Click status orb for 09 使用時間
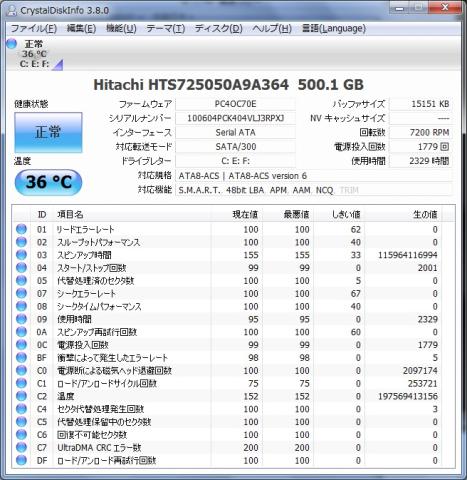The image size is (467, 480). pyautogui.click(x=21, y=319)
